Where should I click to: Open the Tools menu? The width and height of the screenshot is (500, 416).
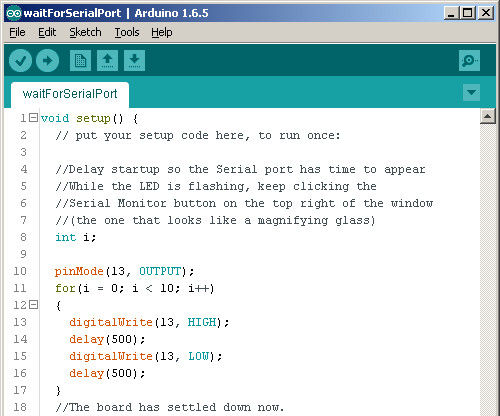[127, 32]
